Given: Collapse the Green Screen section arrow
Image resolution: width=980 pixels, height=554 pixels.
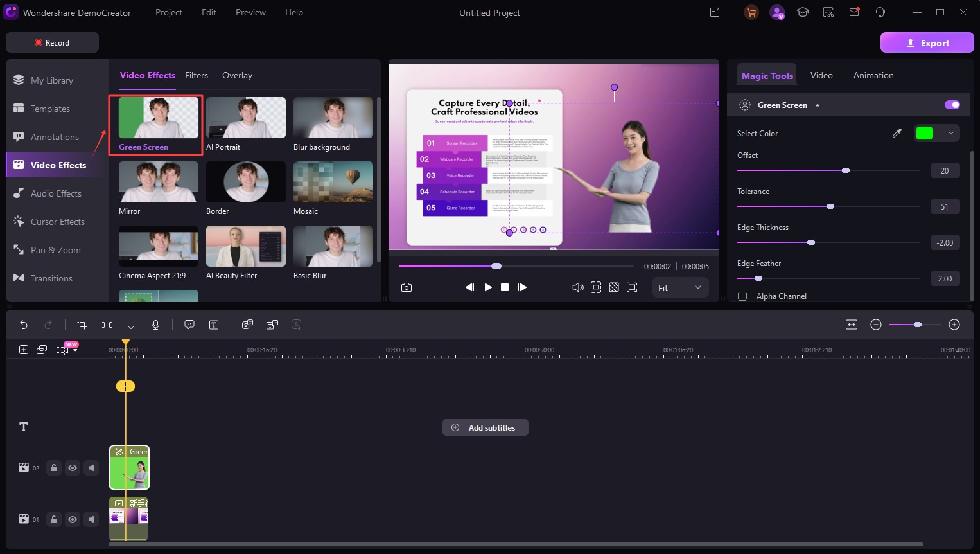Looking at the screenshot, I should click(x=818, y=105).
